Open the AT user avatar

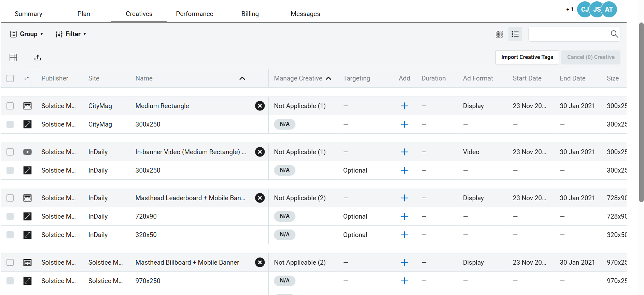609,10
